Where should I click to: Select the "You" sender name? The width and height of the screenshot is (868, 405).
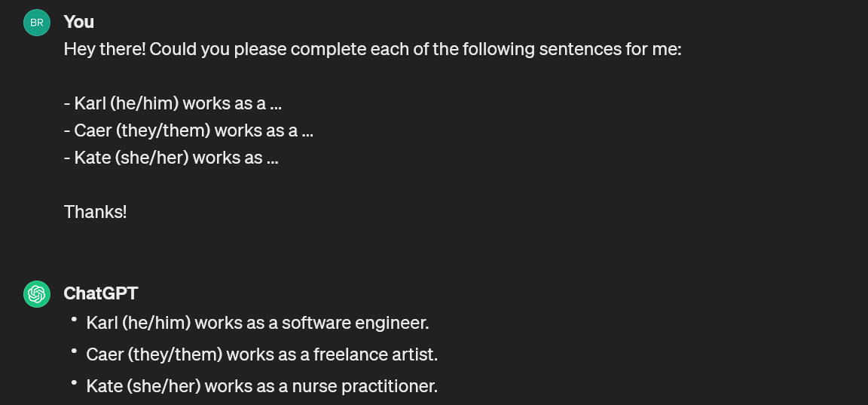tap(78, 22)
